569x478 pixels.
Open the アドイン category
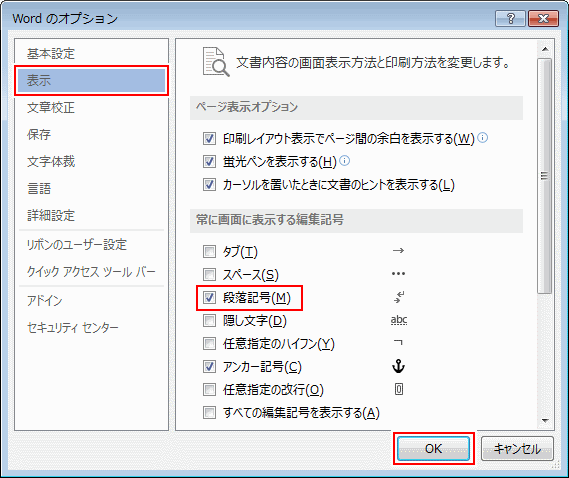coord(91,301)
